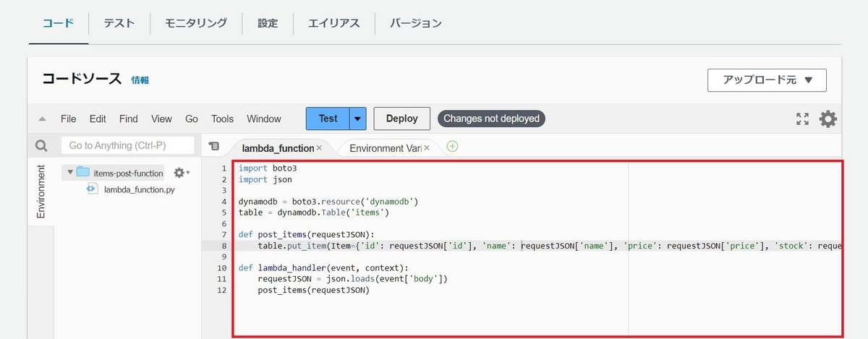Image resolution: width=868 pixels, height=339 pixels.
Task: Click the search magnifier icon in sidebar
Action: coord(41,146)
